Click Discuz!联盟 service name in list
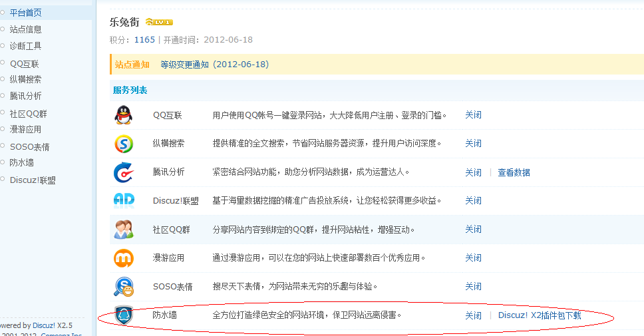 click(176, 201)
